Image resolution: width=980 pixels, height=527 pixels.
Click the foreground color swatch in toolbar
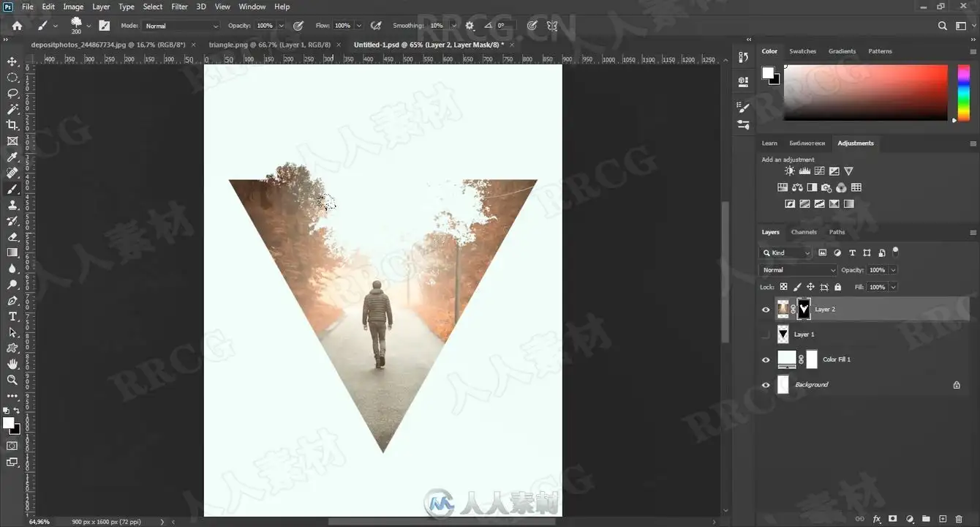9,424
